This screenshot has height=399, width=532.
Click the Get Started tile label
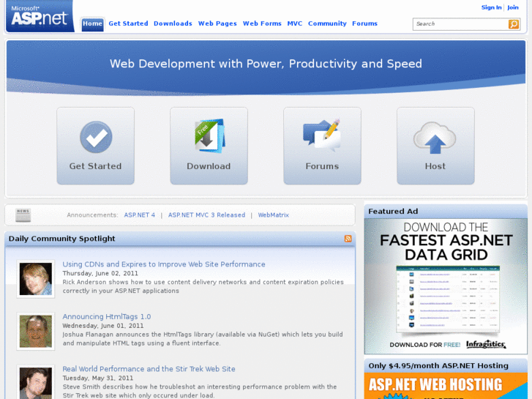pyautogui.click(x=95, y=166)
